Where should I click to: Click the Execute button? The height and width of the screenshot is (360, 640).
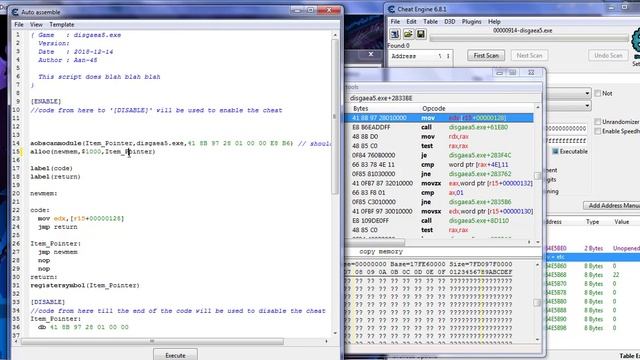(176, 355)
